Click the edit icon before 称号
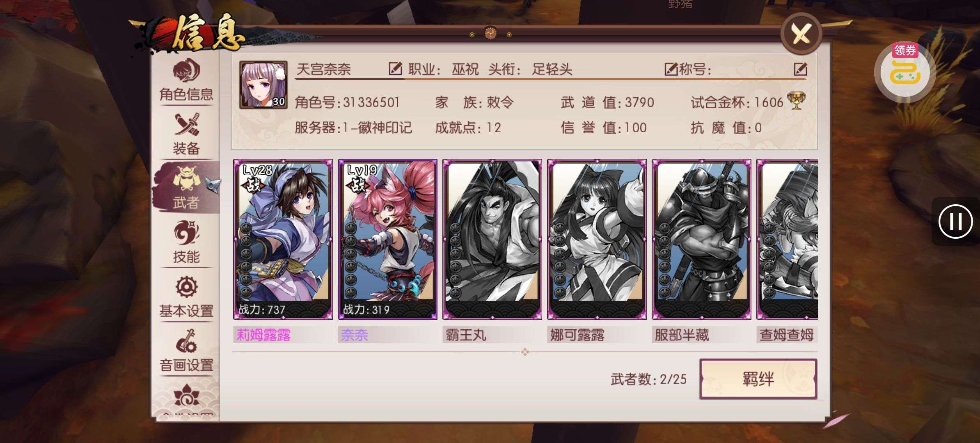The height and width of the screenshot is (443, 980). coord(671,69)
